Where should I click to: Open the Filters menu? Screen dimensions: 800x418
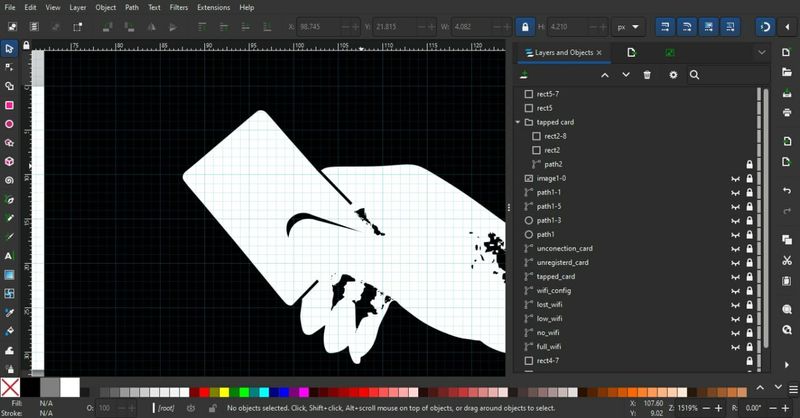click(x=179, y=7)
